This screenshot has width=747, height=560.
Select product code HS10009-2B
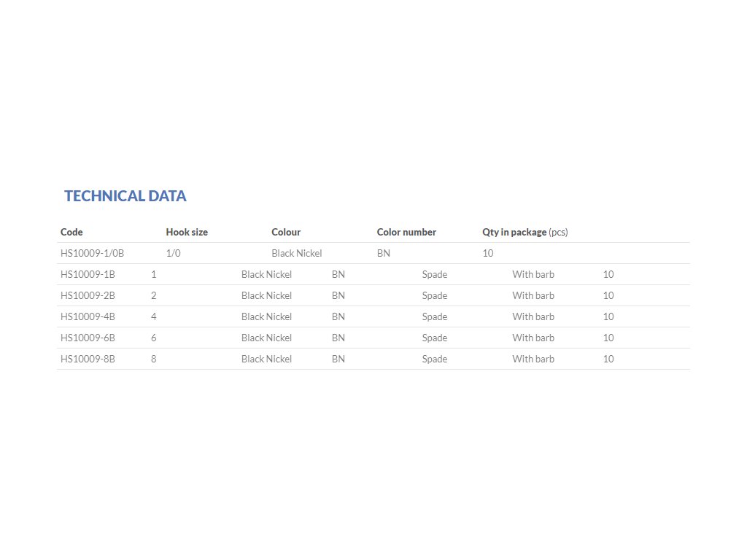pos(88,295)
